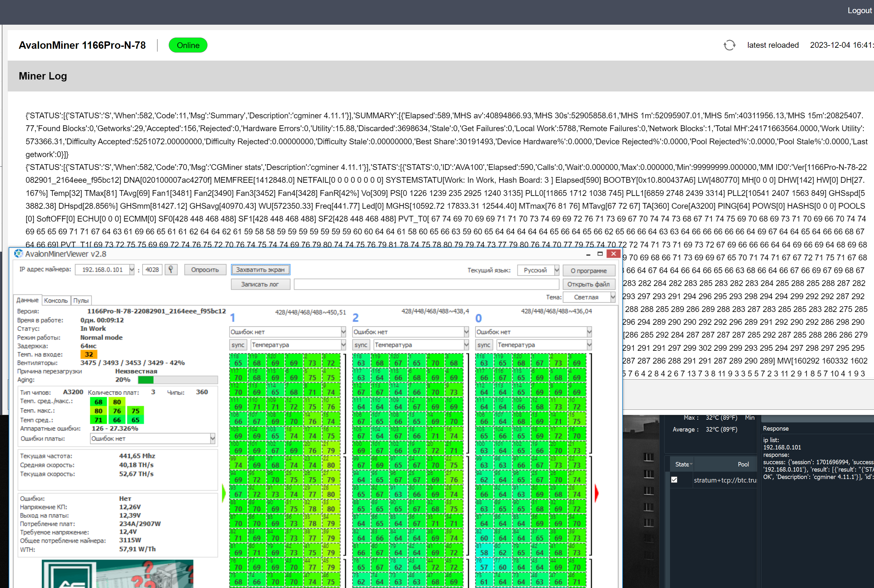Click the 192.168.0.101 ip list entry
The width and height of the screenshot is (874, 588).
[782, 447]
